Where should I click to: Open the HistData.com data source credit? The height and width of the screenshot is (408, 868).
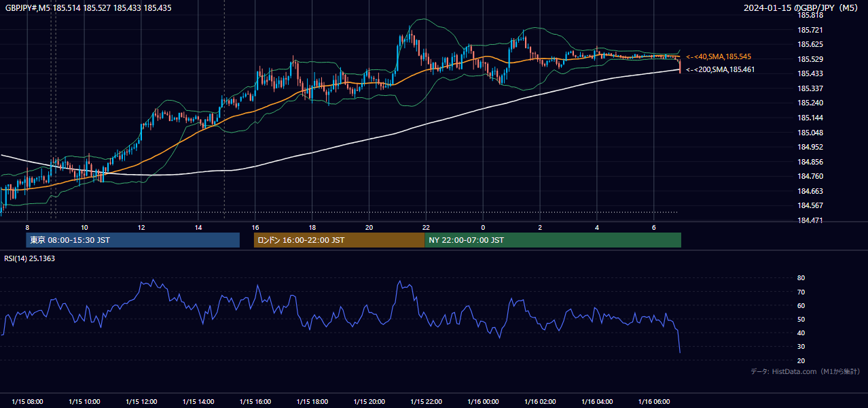[x=805, y=371]
